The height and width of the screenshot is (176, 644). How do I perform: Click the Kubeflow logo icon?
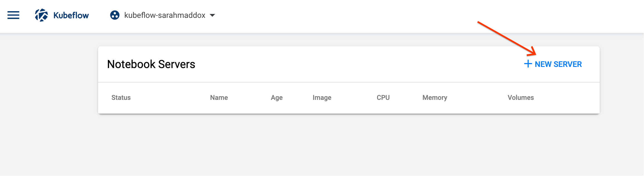click(x=42, y=15)
